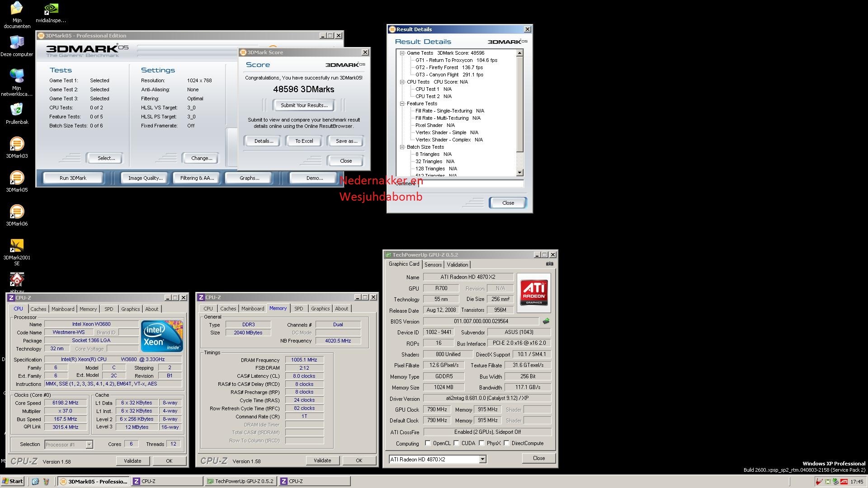Click the Comment input field
This screenshot has height=488, width=868.
[470, 183]
